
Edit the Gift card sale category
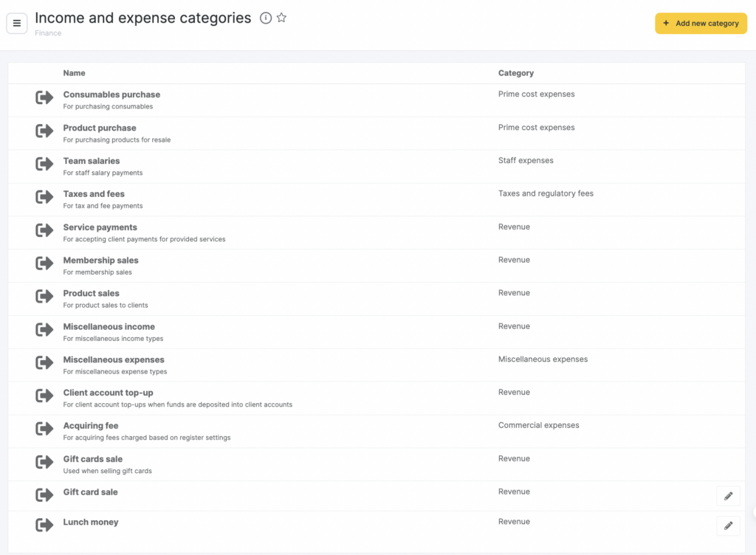(x=728, y=496)
